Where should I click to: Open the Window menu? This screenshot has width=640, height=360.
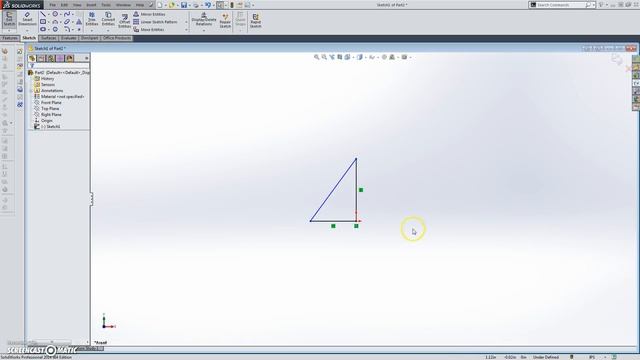tap(123, 5)
